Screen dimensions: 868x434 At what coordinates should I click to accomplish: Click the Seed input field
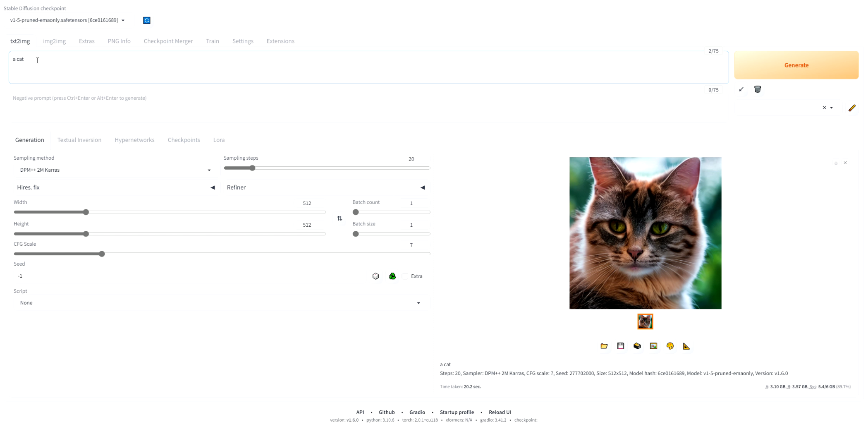tap(189, 276)
